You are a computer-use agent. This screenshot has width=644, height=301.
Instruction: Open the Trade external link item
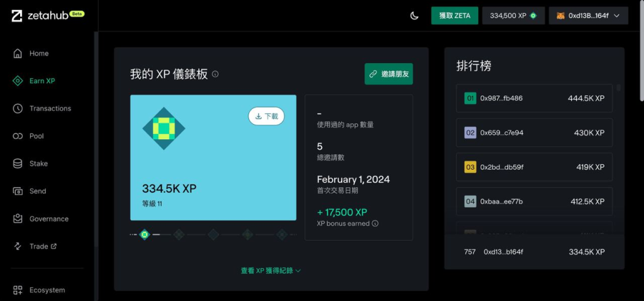(42, 246)
